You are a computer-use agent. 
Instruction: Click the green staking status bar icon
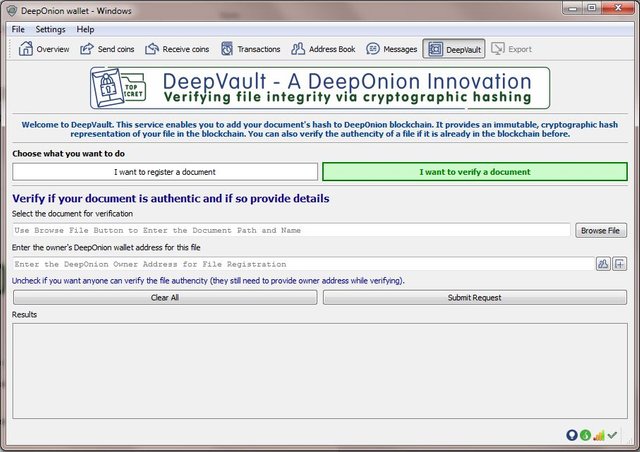click(585, 435)
